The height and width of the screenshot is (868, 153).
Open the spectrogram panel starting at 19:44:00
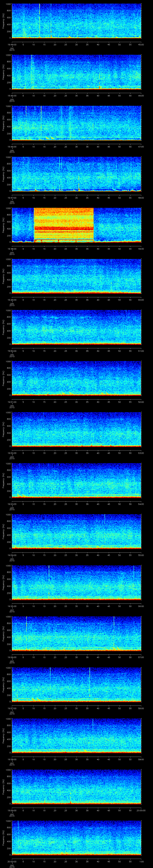pyautogui.click(x=76, y=21)
